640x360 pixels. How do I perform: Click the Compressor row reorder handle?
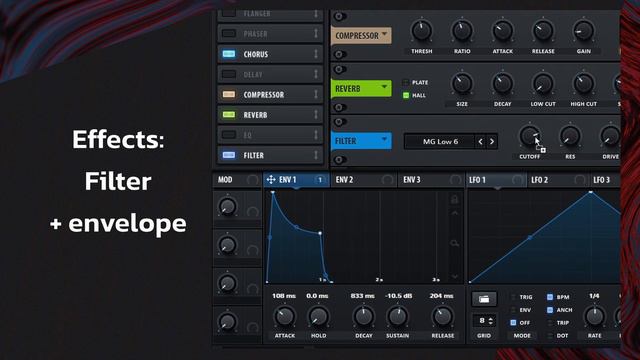316,94
